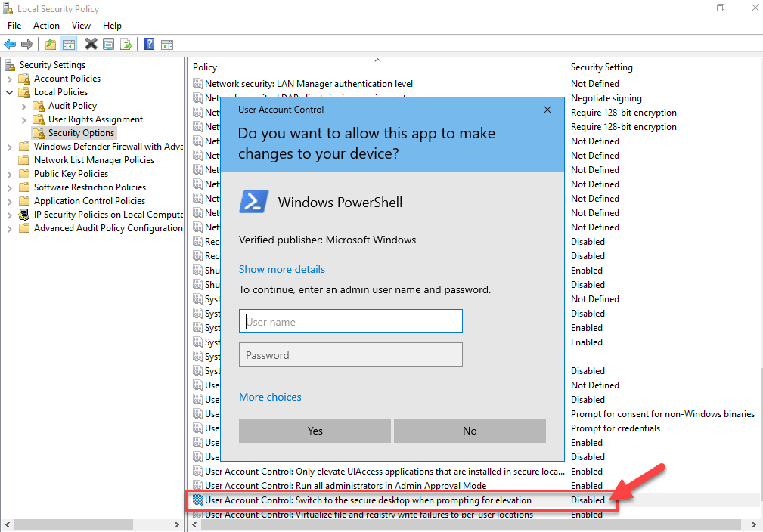The height and width of the screenshot is (532, 763).
Task: Click the User name input field
Action: 350,320
